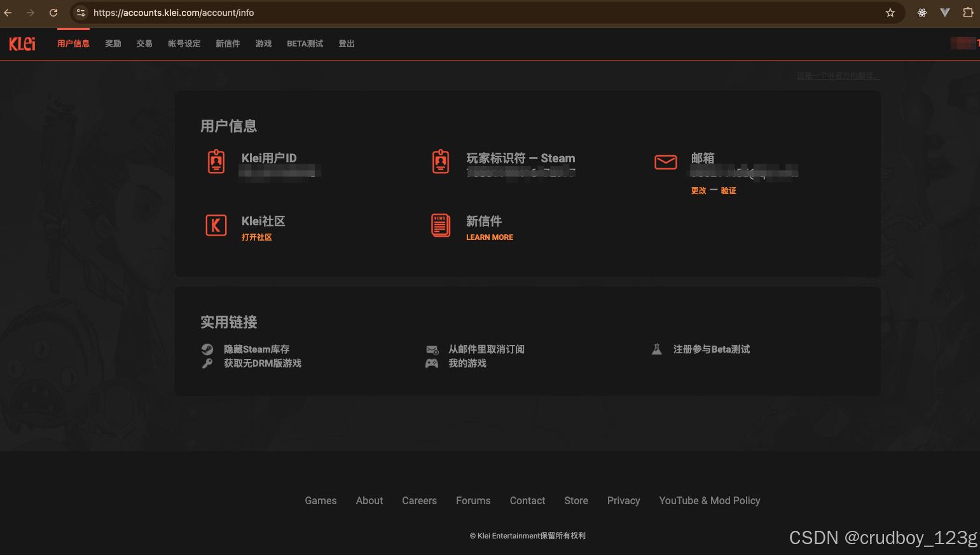Viewport: 980px width, 555px height.
Task: Open the 帐号设定 tab
Action: [184, 44]
